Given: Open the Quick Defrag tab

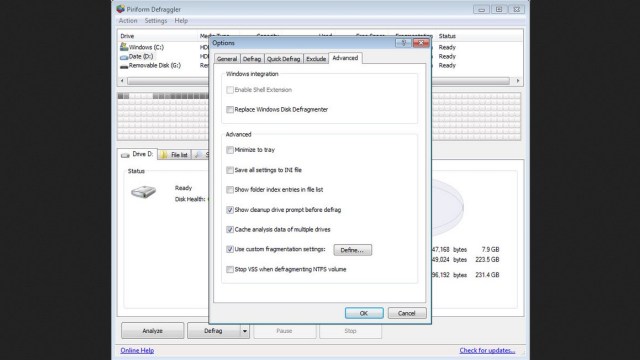Looking at the screenshot, I should [x=283, y=59].
